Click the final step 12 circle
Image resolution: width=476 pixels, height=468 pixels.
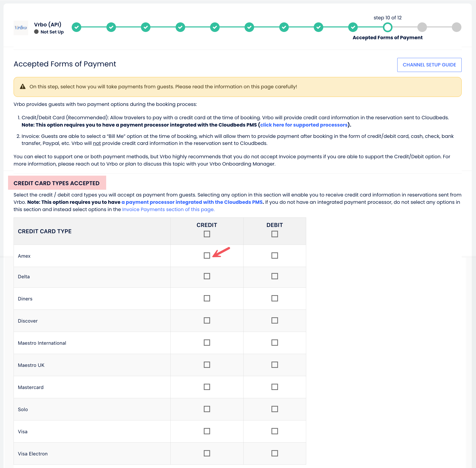pyautogui.click(x=456, y=27)
